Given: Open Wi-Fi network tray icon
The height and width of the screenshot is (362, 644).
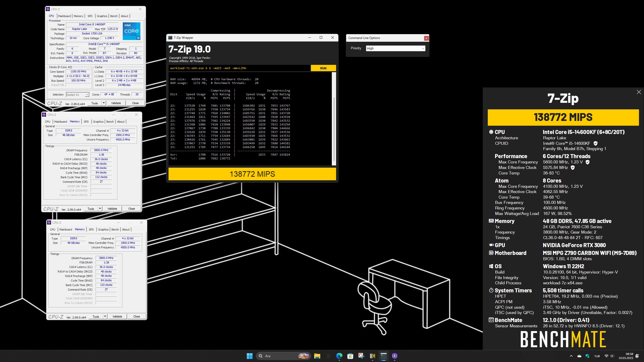Looking at the screenshot, I should tap(606, 356).
